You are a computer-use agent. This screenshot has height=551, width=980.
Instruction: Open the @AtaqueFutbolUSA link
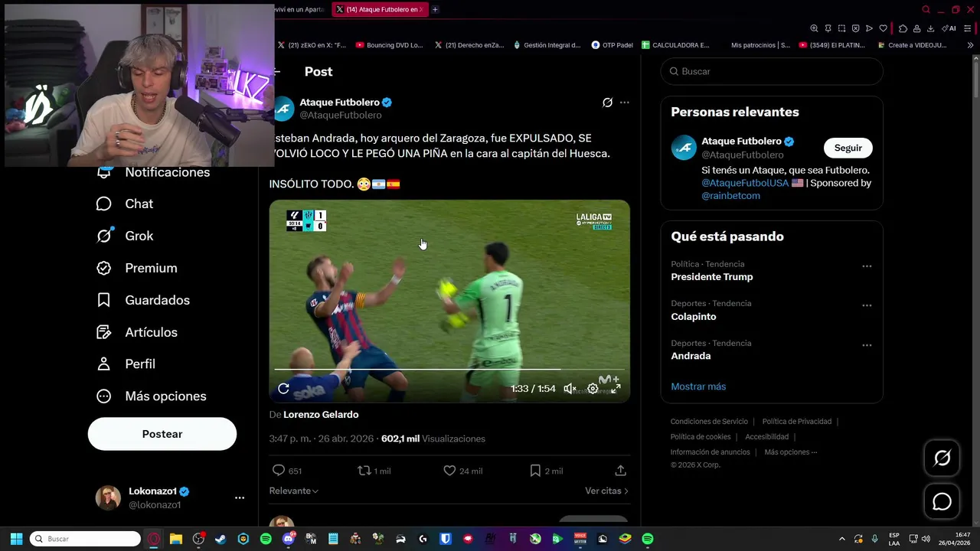point(745,183)
